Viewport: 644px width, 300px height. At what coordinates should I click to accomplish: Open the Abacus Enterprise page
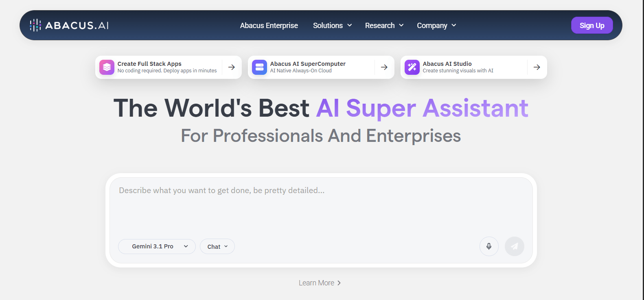pyautogui.click(x=269, y=26)
